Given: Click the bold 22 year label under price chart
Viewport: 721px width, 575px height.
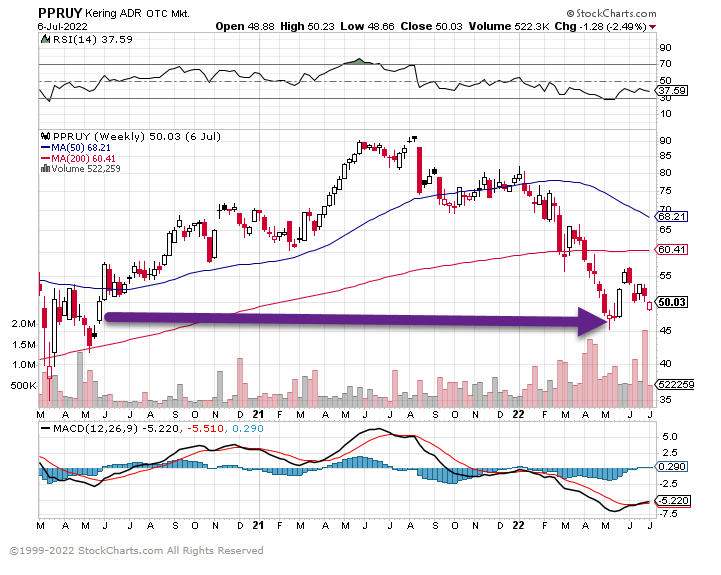Looking at the screenshot, I should point(518,414).
